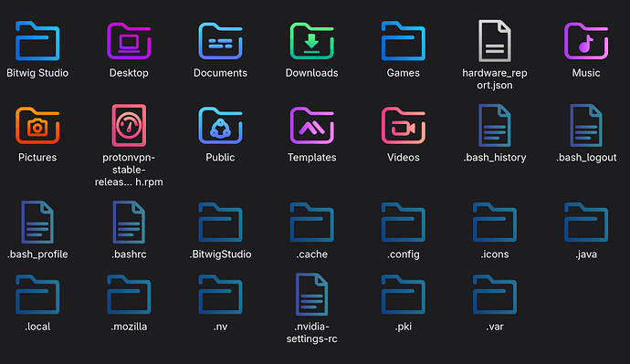
Task: Click the .bash_logout file icon
Action: coord(586,125)
